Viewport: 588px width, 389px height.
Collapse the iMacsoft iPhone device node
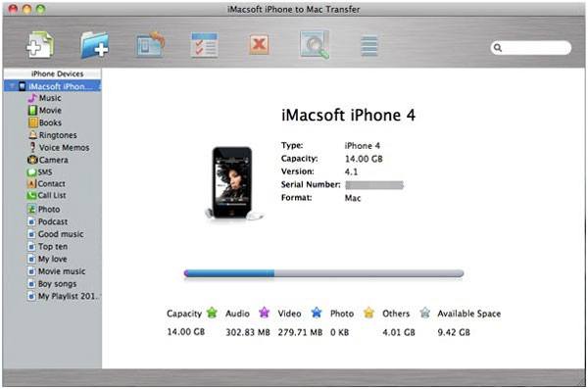click(12, 86)
